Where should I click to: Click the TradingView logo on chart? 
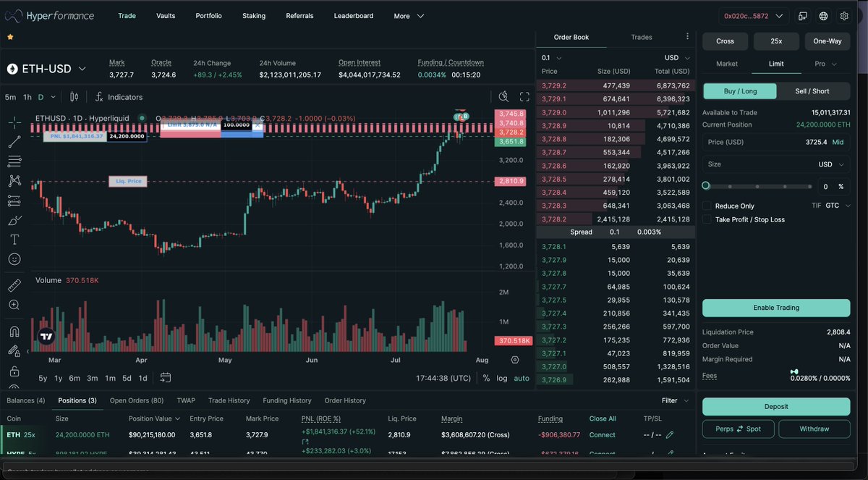[x=46, y=336]
